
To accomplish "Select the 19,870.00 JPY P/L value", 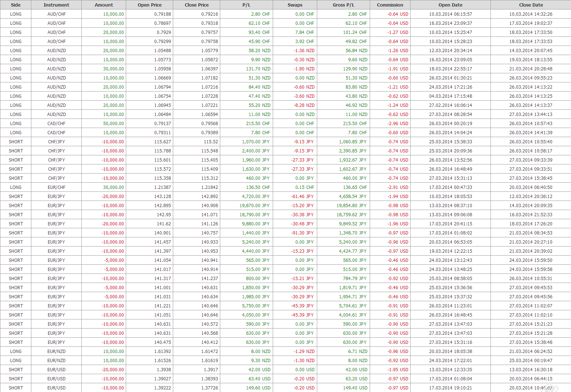I will [x=255, y=206].
